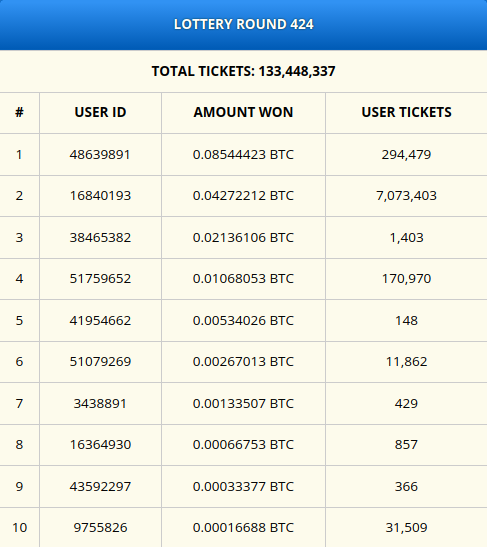Viewport: 487px width, 547px height.
Task: Click ticket count 294,479 in row one
Action: [x=406, y=155]
